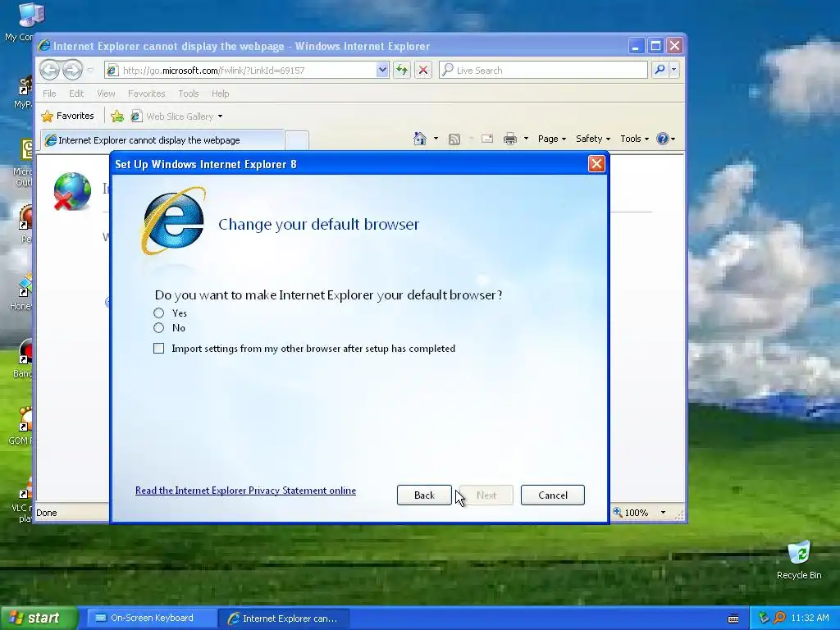Click the keyboard icon on the taskbar

733,619
